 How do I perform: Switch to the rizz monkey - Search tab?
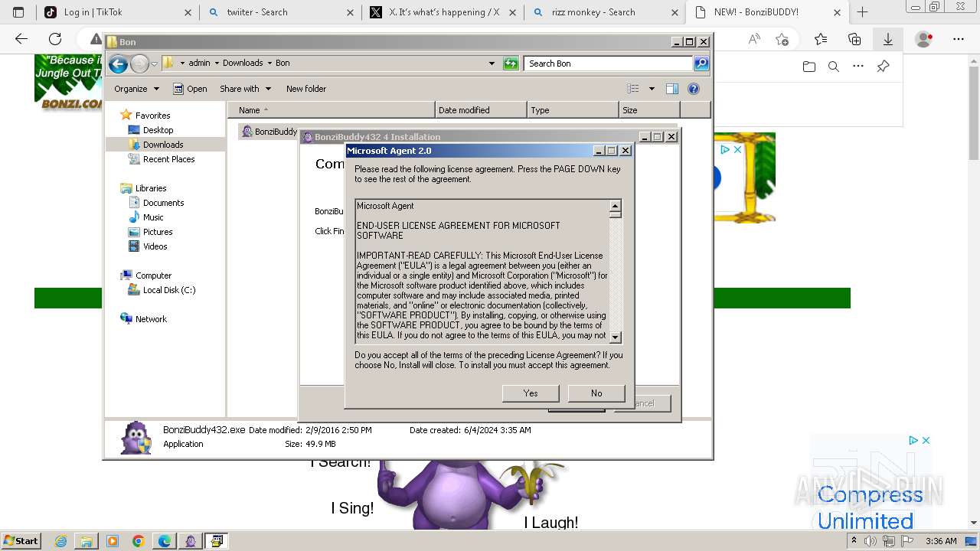[605, 12]
